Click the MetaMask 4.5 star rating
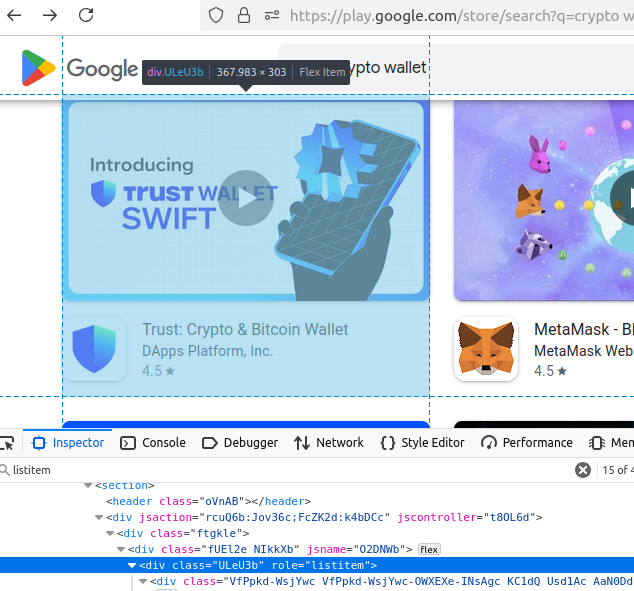The width and height of the screenshot is (634, 591). [x=550, y=371]
